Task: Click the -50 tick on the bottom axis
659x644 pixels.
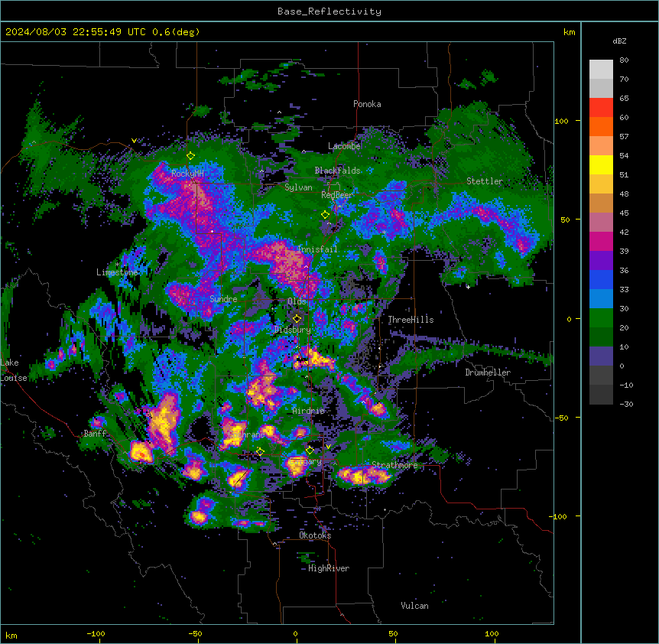Action: tap(195, 633)
